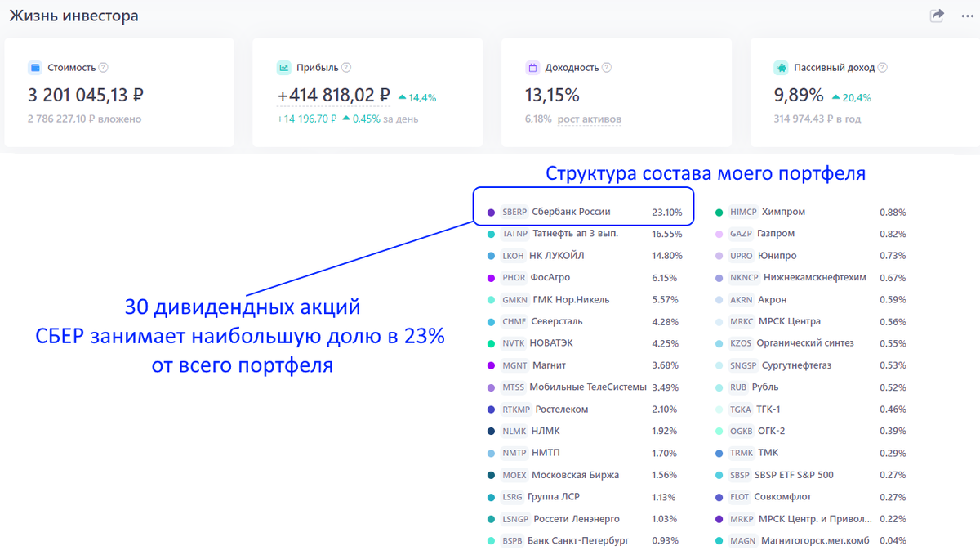Select Ростелеком row
This screenshot has height=555, width=980.
tap(584, 410)
